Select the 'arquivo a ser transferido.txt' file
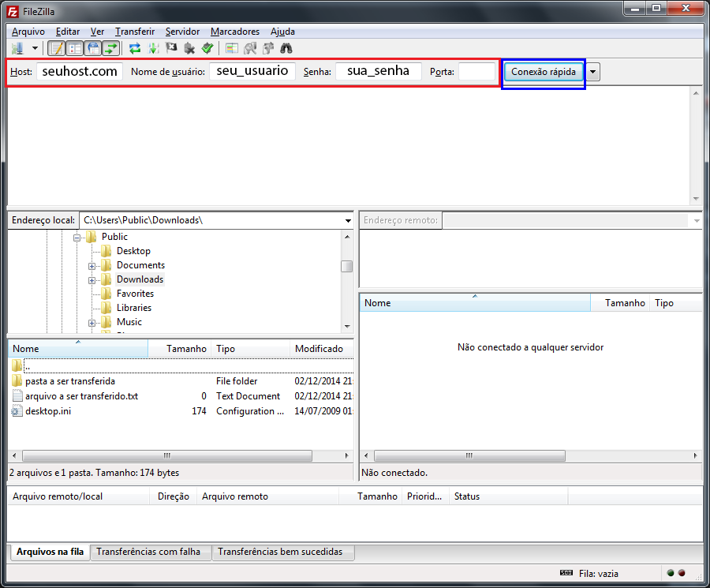The width and height of the screenshot is (710, 588). click(x=181, y=396)
